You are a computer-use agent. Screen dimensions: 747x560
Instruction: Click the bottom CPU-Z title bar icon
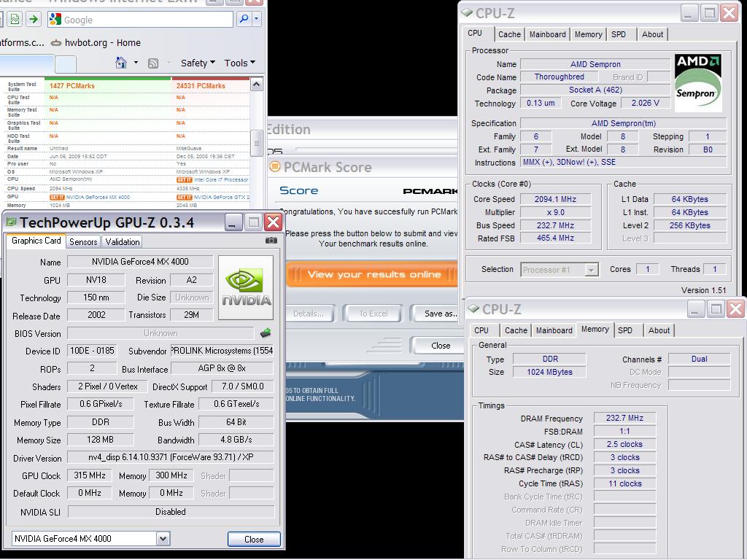pos(473,308)
